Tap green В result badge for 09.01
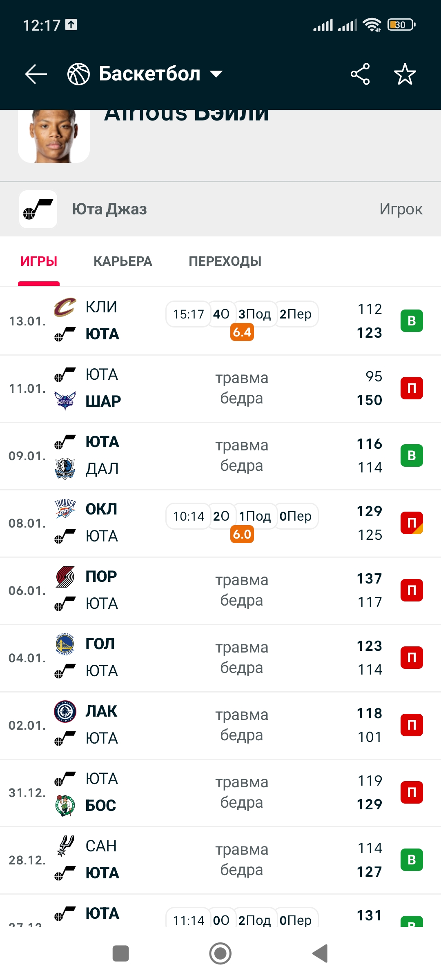This screenshot has height=980, width=441. click(412, 456)
